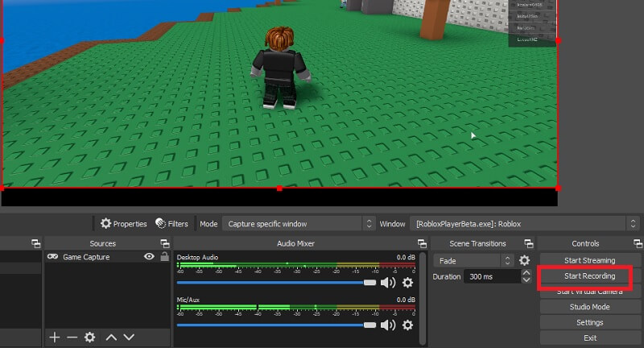Move selected source down
Image resolution: width=644 pixels, height=348 pixels.
(129, 338)
